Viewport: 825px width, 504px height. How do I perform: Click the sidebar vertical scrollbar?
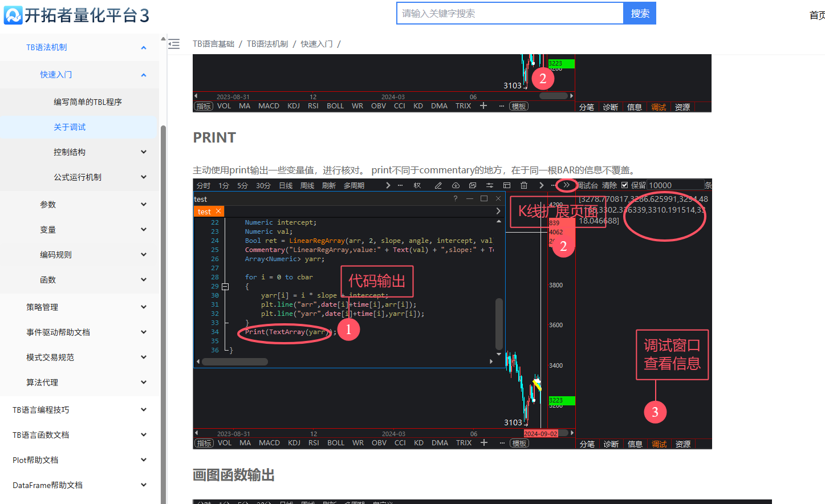164,285
